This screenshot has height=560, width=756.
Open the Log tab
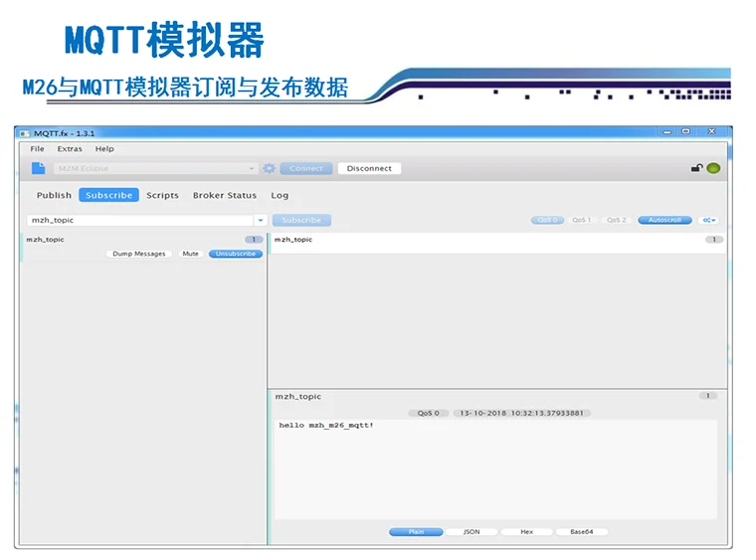point(280,195)
